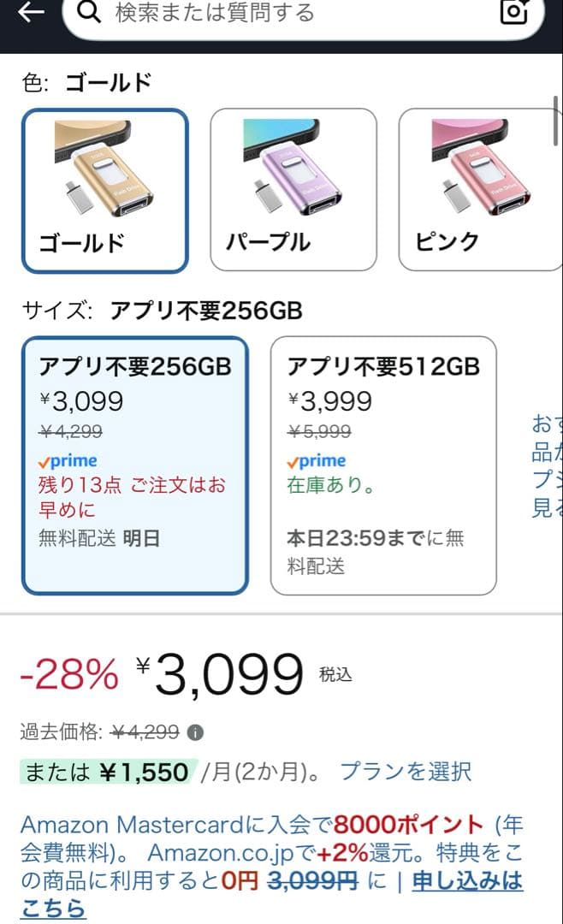Tap the back arrow icon
Screen dimensions: 563x924
tap(31, 12)
